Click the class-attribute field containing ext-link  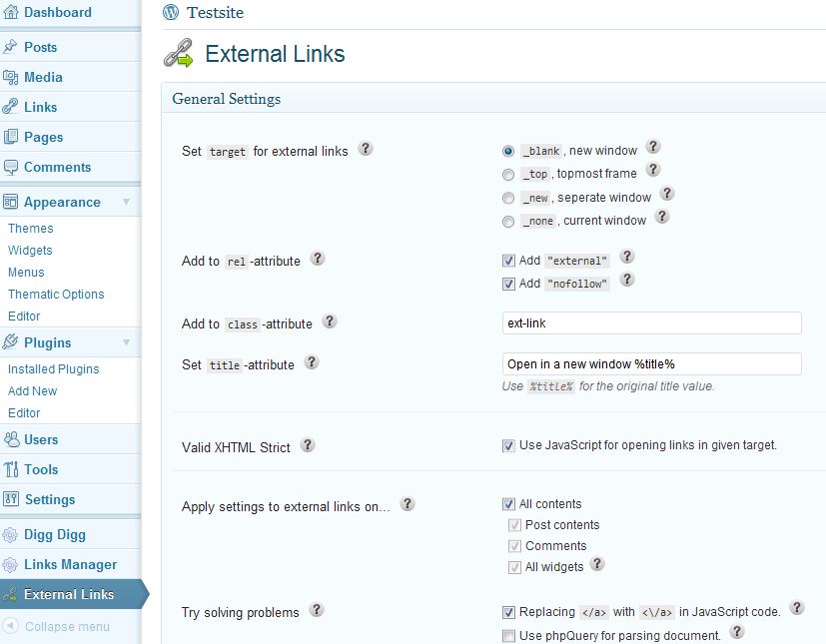[651, 322]
